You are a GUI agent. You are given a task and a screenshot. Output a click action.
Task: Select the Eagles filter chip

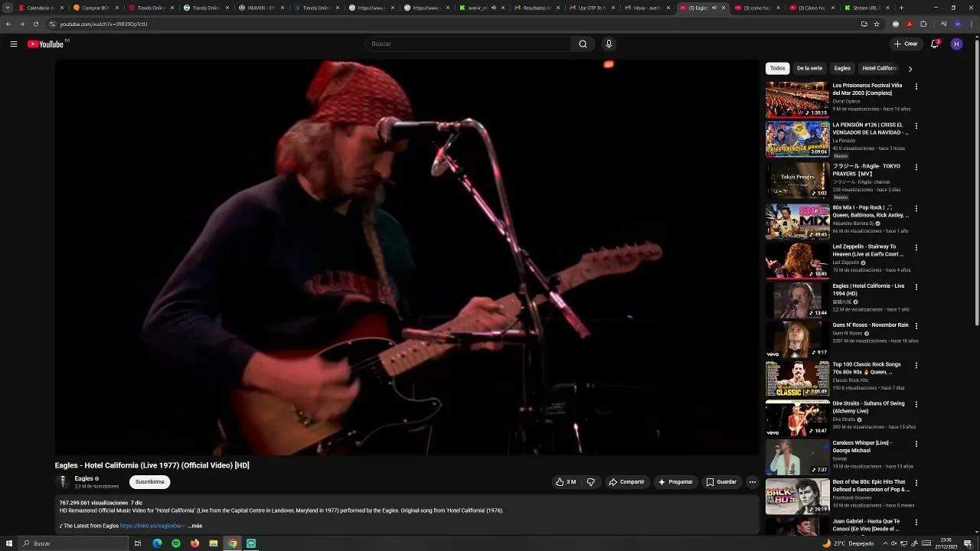tap(842, 68)
